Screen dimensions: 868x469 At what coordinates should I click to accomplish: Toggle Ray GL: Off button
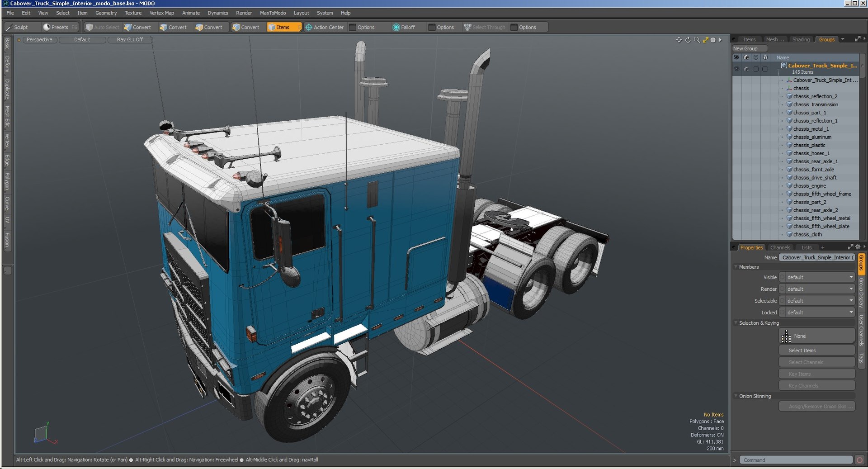pos(130,40)
